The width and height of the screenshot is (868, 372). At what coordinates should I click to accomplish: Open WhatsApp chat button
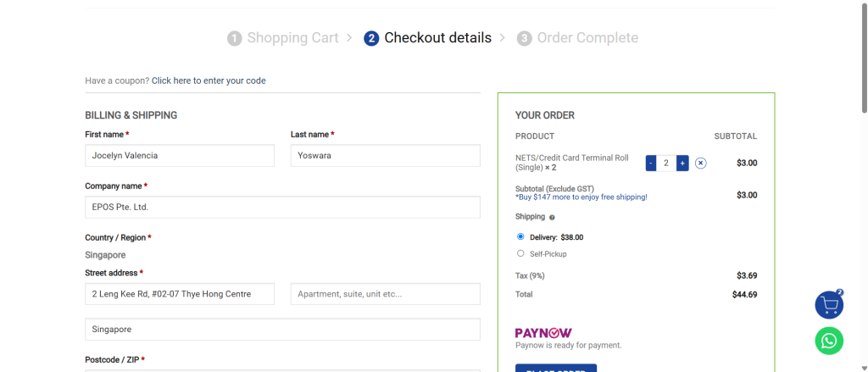point(829,341)
